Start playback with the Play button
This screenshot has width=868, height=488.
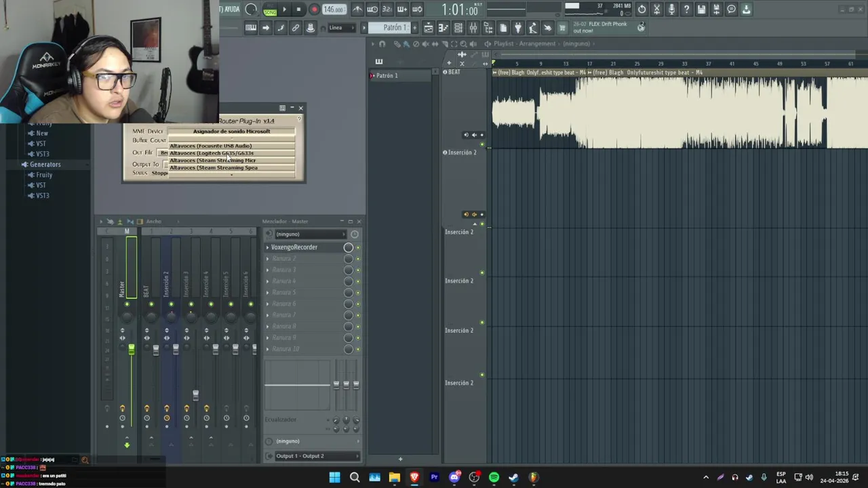284,9
